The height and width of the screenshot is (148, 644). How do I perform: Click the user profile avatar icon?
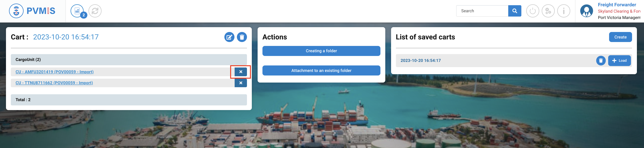pyautogui.click(x=587, y=11)
